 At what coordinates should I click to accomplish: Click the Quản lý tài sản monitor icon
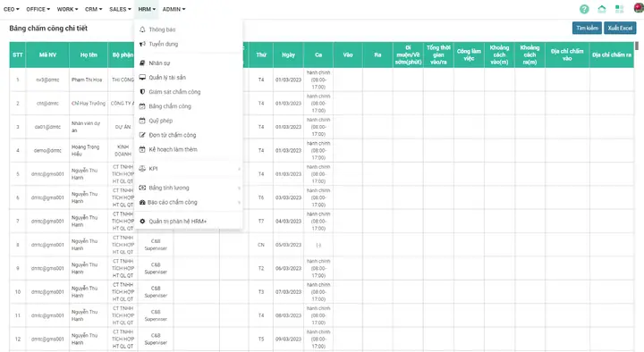click(x=142, y=77)
